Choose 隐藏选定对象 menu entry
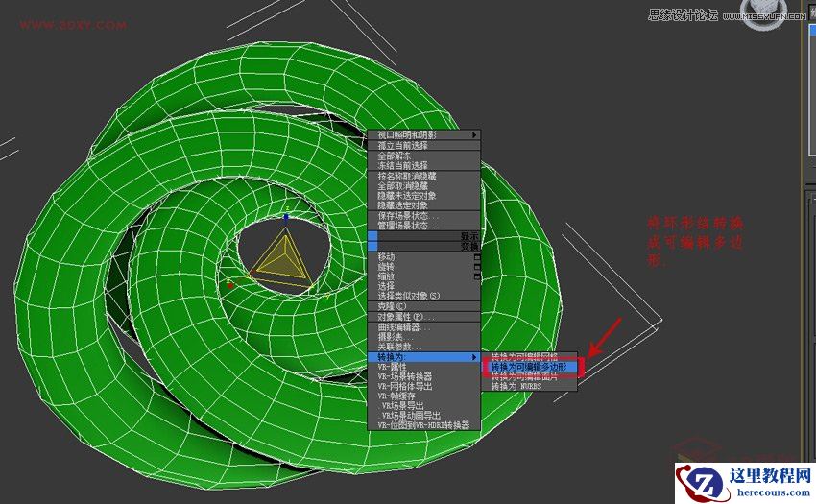The height and width of the screenshot is (504, 816). coord(424,205)
